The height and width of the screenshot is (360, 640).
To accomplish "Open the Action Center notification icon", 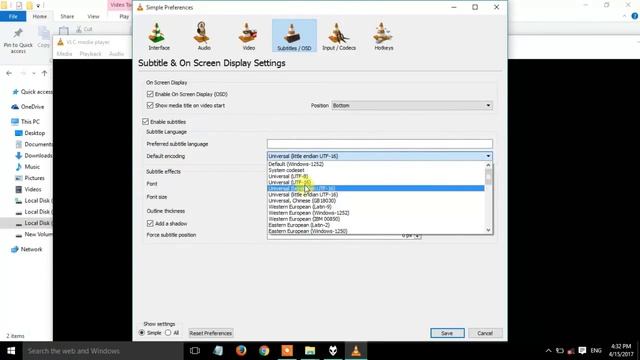I will pyautogui.click(x=582, y=351).
